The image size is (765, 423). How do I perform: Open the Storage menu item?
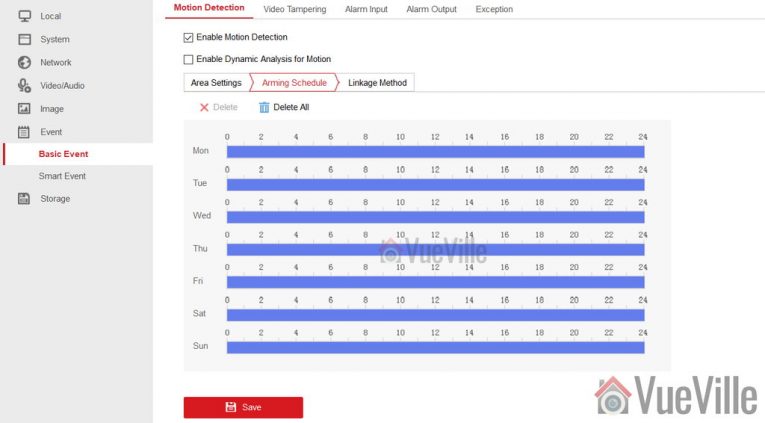[55, 199]
